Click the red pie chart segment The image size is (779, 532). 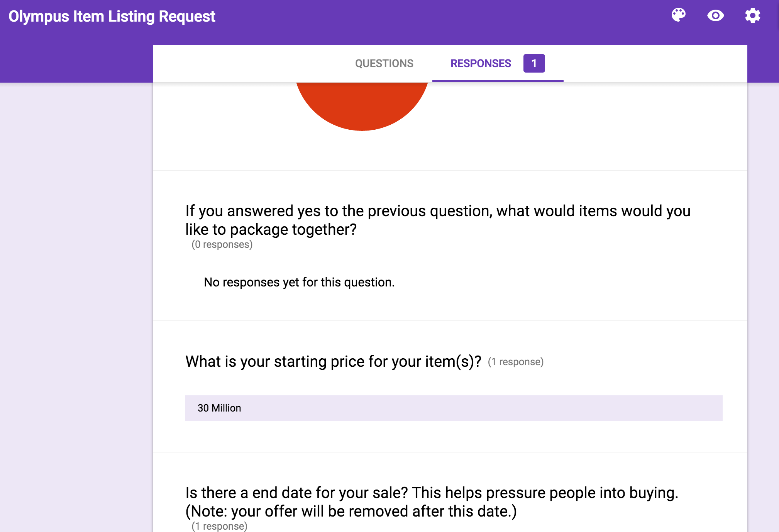click(x=362, y=104)
